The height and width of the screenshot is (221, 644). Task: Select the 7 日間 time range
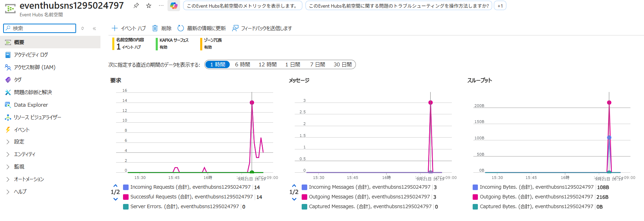point(318,65)
